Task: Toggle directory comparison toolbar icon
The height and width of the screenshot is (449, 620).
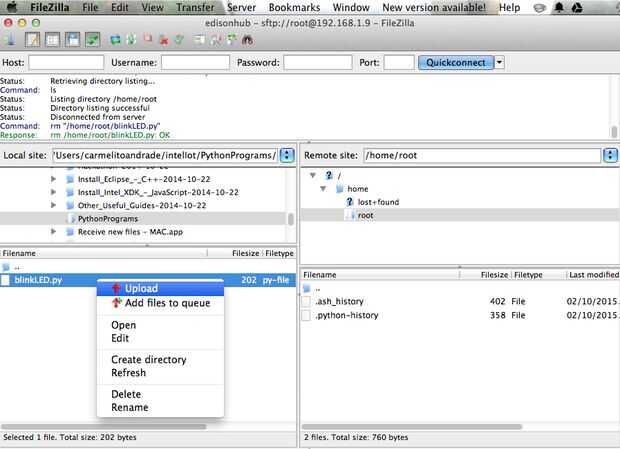Action: pyautogui.click(x=215, y=40)
